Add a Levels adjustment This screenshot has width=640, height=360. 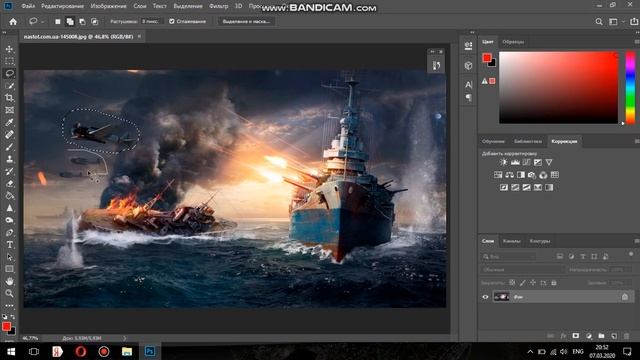(515, 162)
